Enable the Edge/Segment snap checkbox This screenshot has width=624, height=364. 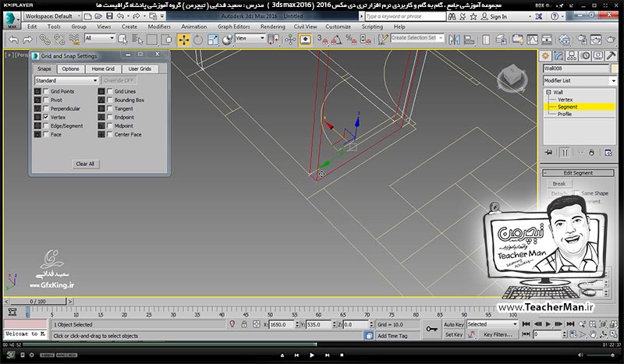pyautogui.click(x=46, y=125)
